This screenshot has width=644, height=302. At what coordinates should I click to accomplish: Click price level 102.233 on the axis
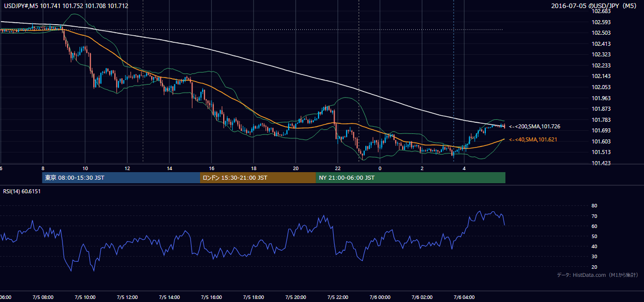(x=601, y=65)
